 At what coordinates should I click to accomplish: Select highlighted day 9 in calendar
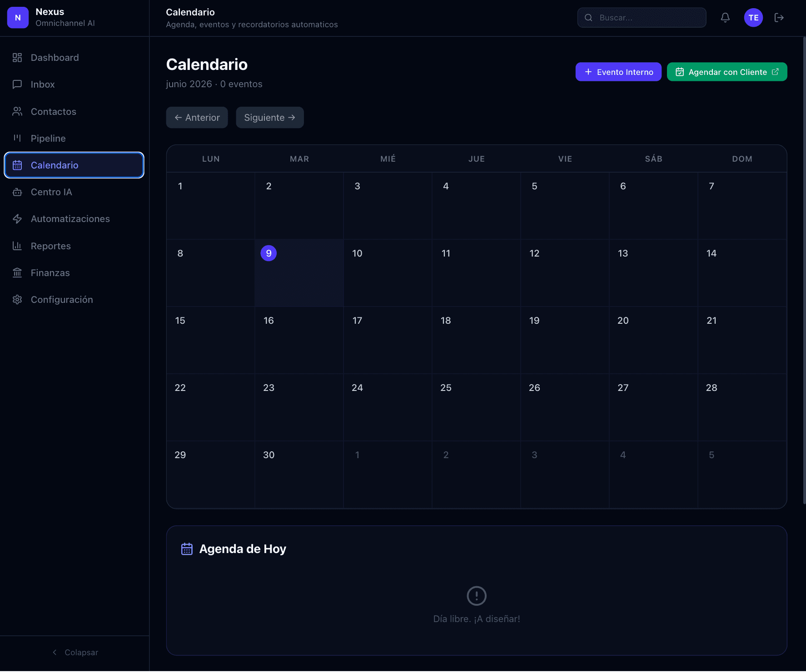[269, 253]
